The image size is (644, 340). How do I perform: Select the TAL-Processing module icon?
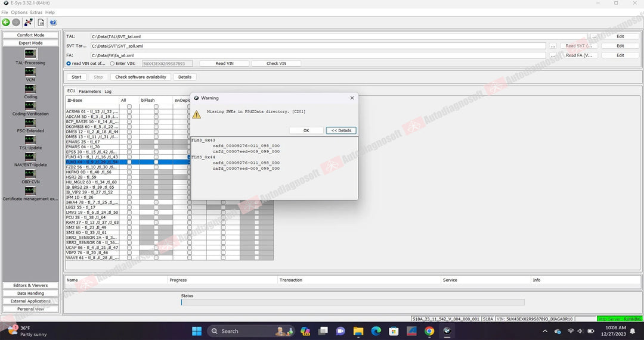click(30, 54)
